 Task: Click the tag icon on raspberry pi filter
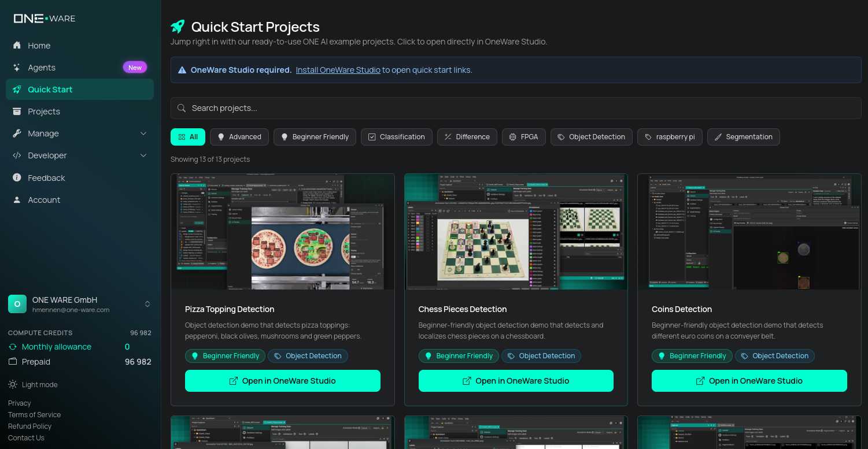(648, 137)
